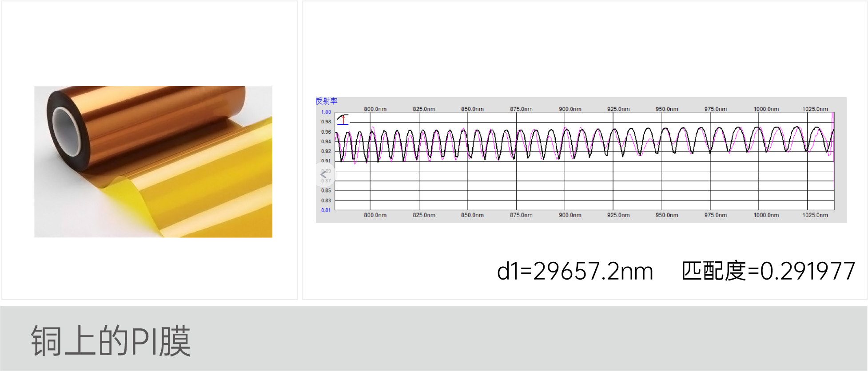Open the PI film roll photo
Image resolution: width=868 pixels, height=371 pixels.
coord(153,162)
